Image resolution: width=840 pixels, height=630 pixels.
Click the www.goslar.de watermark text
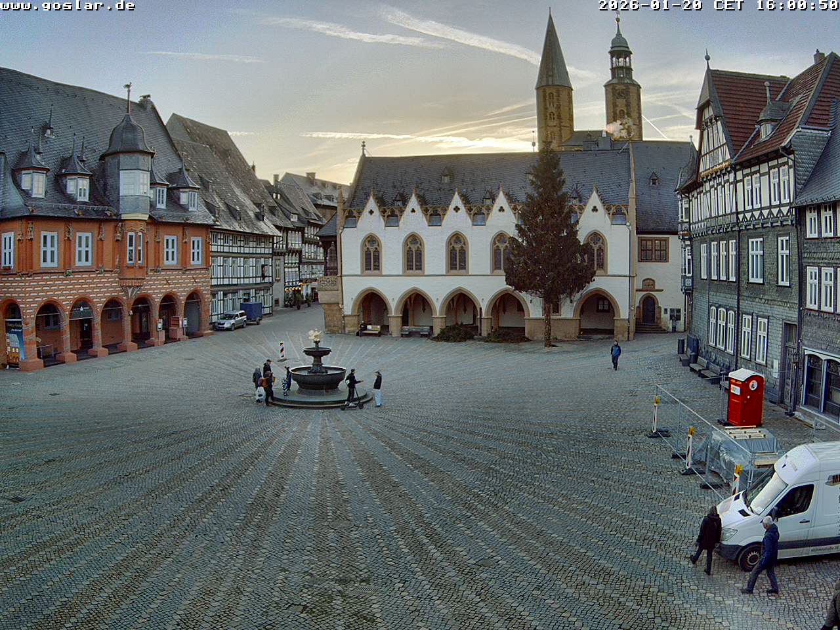[x=68, y=6]
